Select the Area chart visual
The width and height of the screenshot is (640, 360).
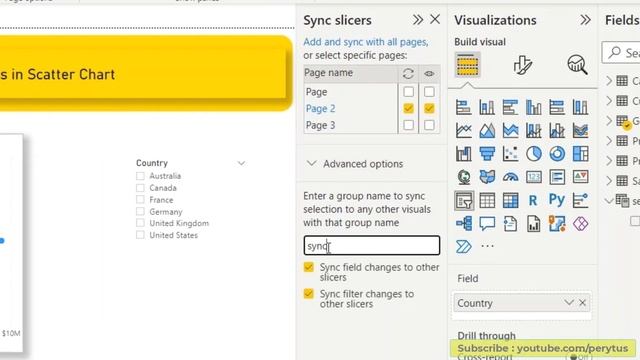coord(487,131)
